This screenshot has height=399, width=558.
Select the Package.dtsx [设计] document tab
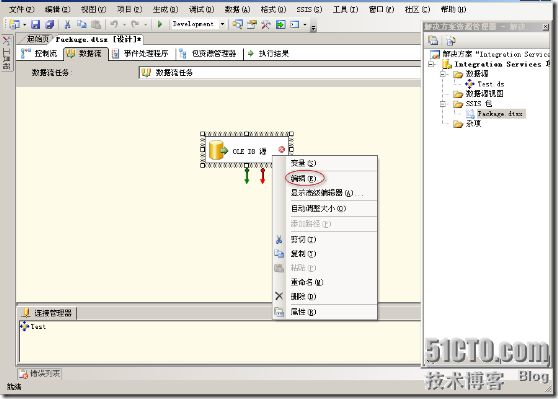[x=98, y=39]
